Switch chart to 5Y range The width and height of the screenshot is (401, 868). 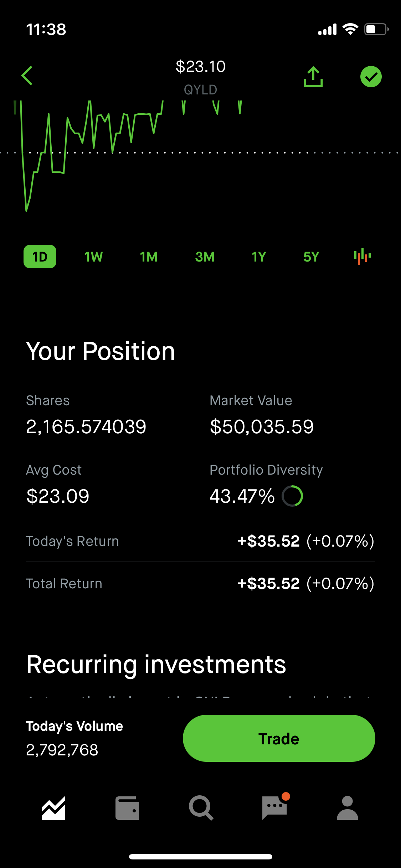pyautogui.click(x=311, y=257)
